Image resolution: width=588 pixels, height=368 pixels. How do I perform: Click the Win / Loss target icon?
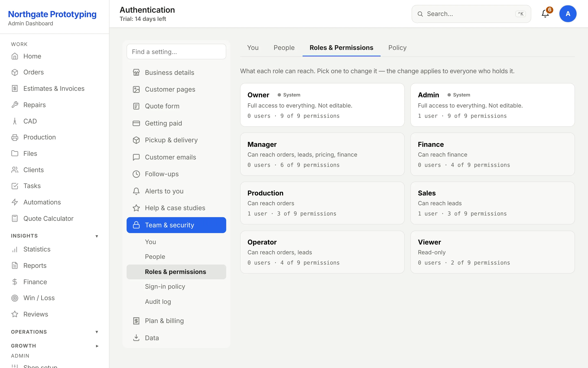15,298
